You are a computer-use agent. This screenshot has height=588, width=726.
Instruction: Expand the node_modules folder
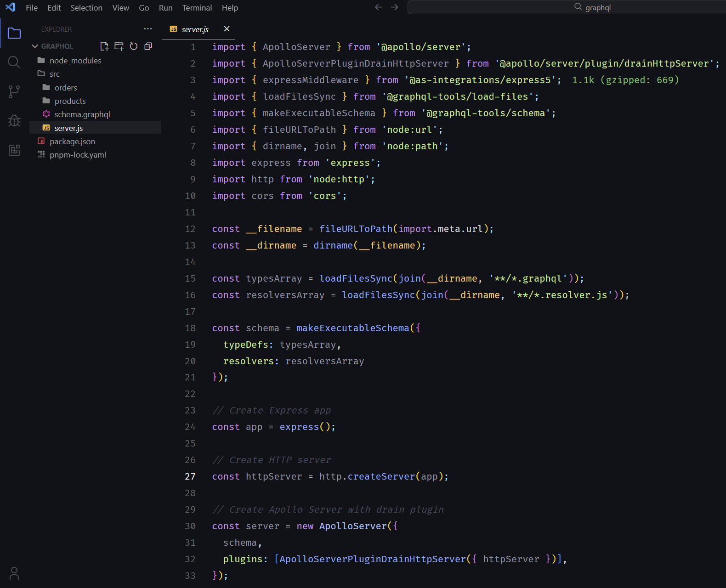(95, 61)
